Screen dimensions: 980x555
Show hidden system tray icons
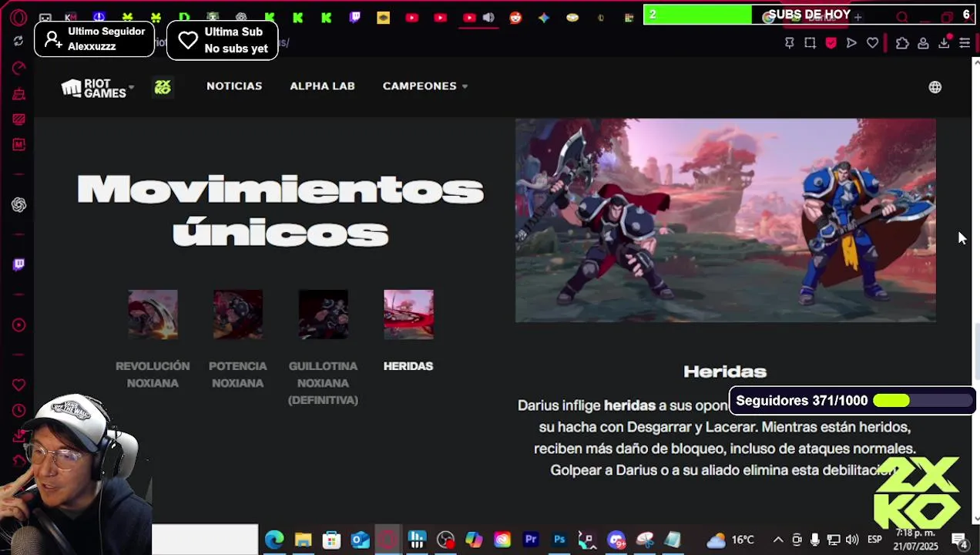[x=778, y=540]
